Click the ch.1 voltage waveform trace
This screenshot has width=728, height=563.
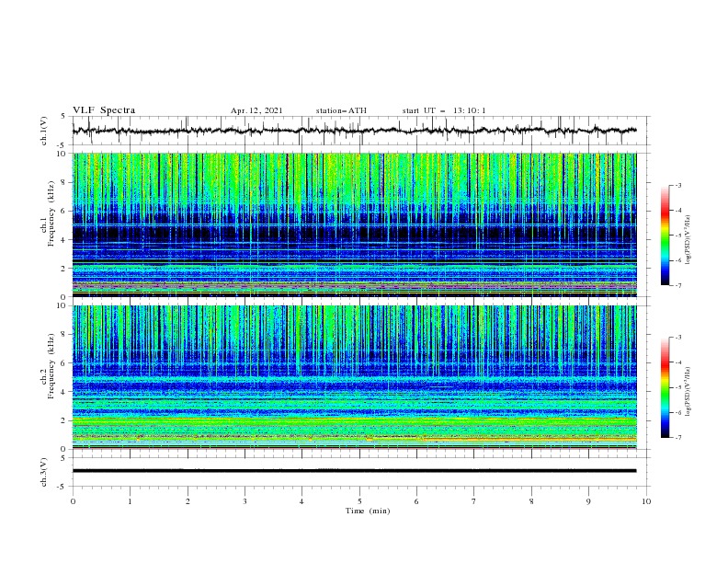(354, 131)
